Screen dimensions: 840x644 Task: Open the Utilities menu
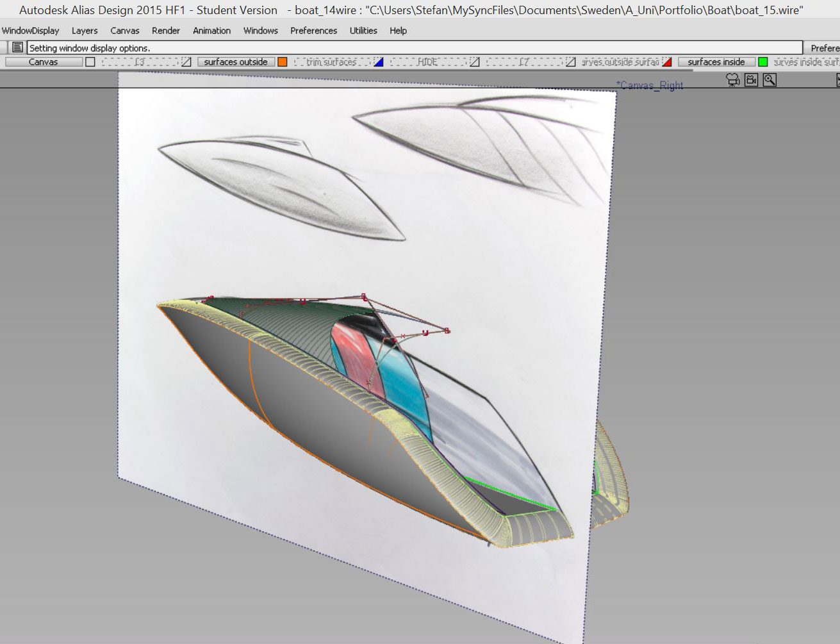click(x=363, y=31)
